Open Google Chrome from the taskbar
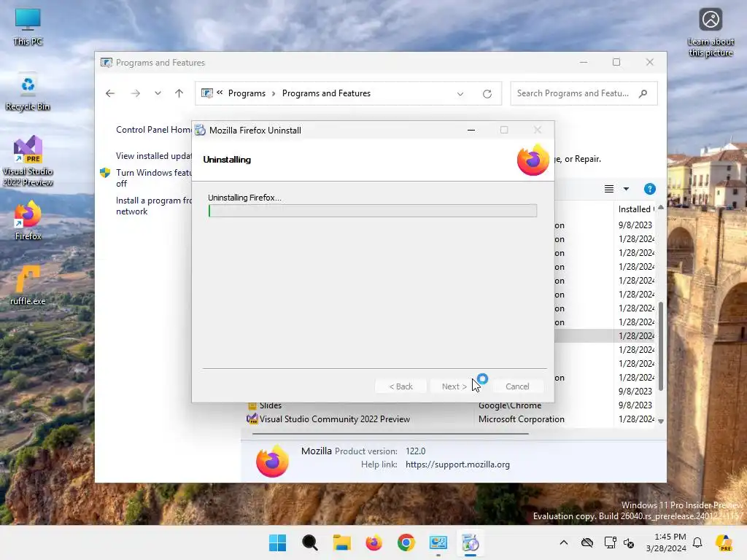The height and width of the screenshot is (560, 747). pyautogui.click(x=406, y=542)
